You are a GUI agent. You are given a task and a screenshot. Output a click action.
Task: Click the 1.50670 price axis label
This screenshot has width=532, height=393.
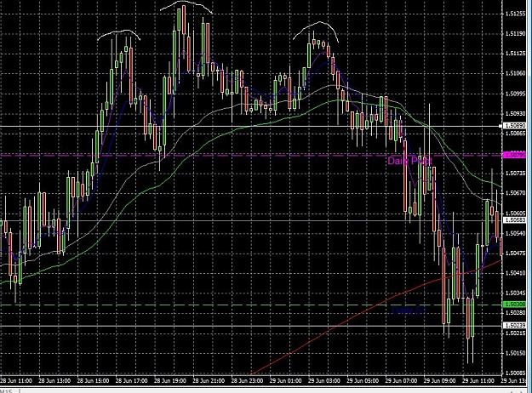tap(515, 193)
